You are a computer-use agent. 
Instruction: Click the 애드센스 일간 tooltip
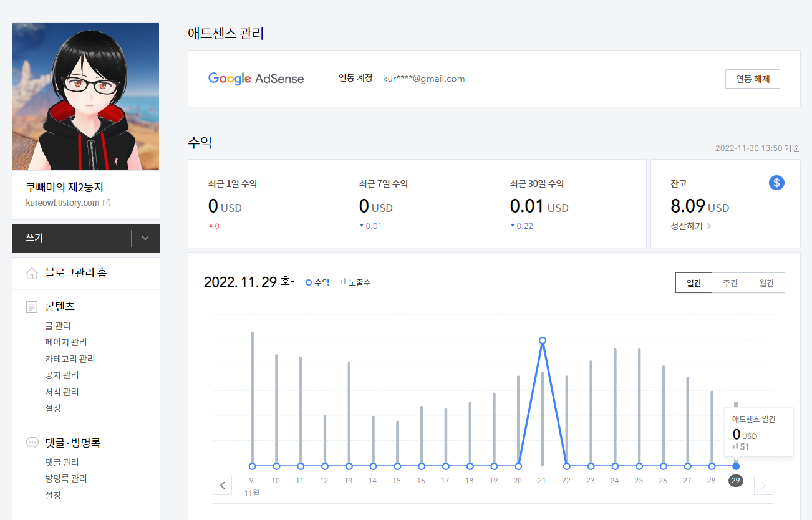(x=758, y=432)
